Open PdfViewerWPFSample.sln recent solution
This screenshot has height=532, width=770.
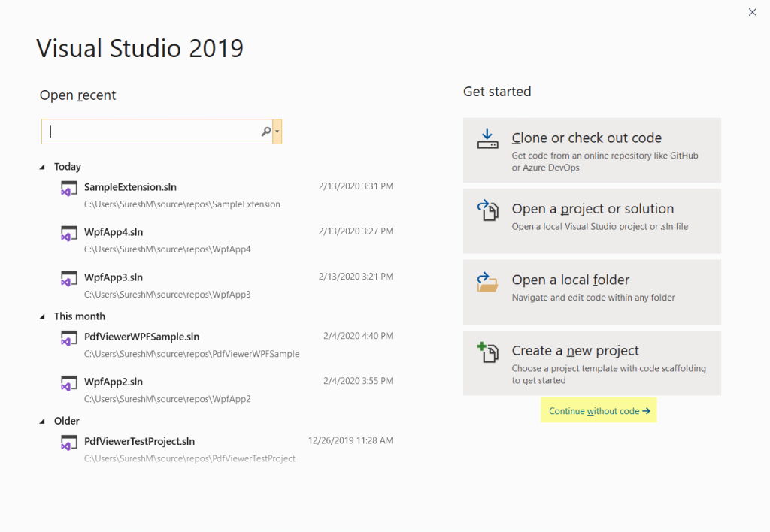(141, 337)
